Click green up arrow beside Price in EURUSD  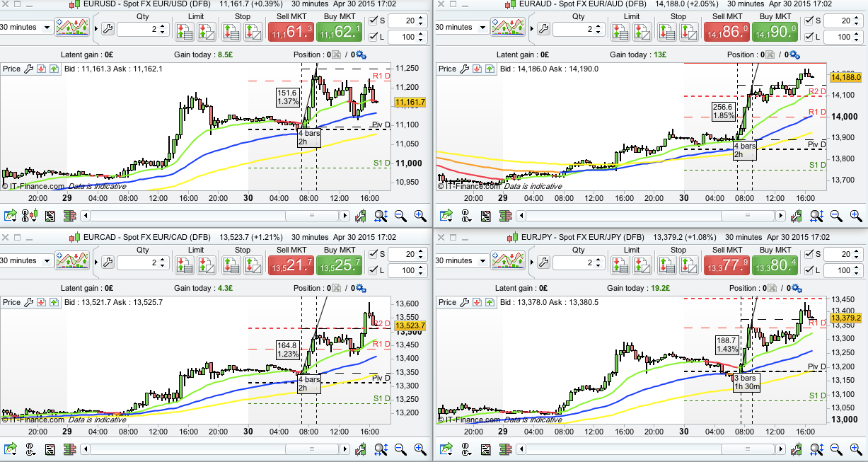(53, 69)
